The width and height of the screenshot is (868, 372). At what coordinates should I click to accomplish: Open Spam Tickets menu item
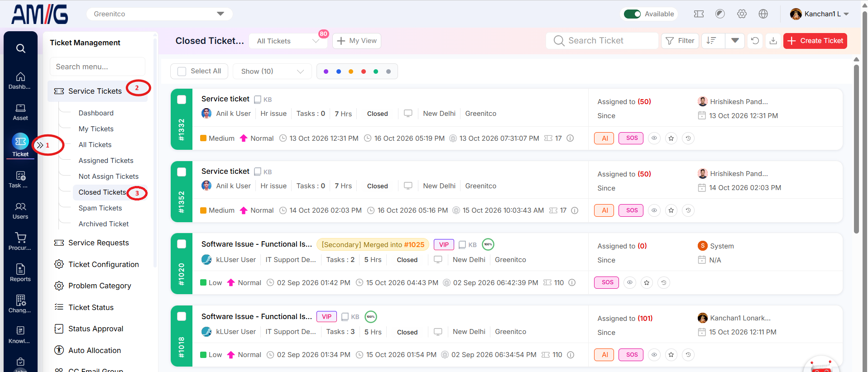pyautogui.click(x=100, y=208)
